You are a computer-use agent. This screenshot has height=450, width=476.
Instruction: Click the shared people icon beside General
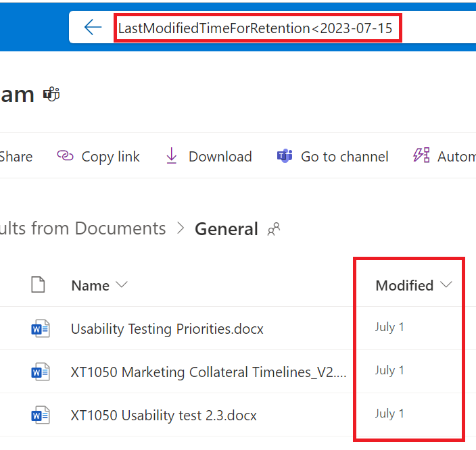coord(274,229)
